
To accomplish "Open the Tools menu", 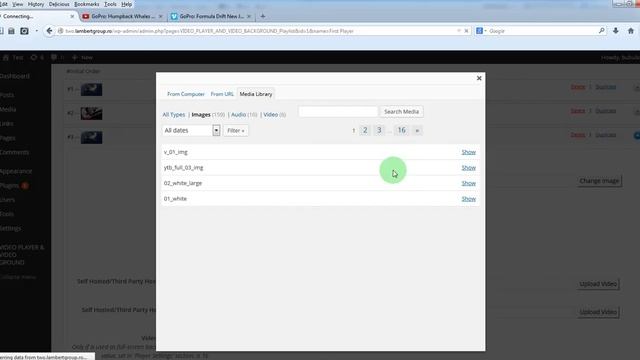I will tap(110, 4).
